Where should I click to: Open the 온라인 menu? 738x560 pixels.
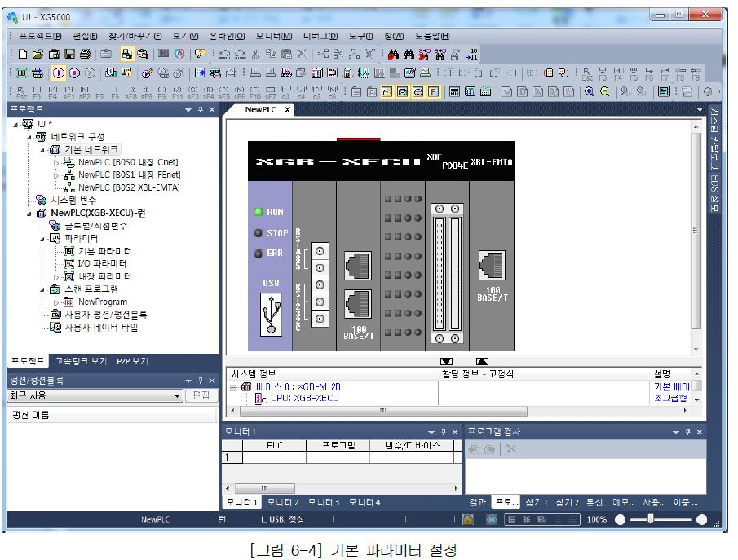(x=227, y=36)
